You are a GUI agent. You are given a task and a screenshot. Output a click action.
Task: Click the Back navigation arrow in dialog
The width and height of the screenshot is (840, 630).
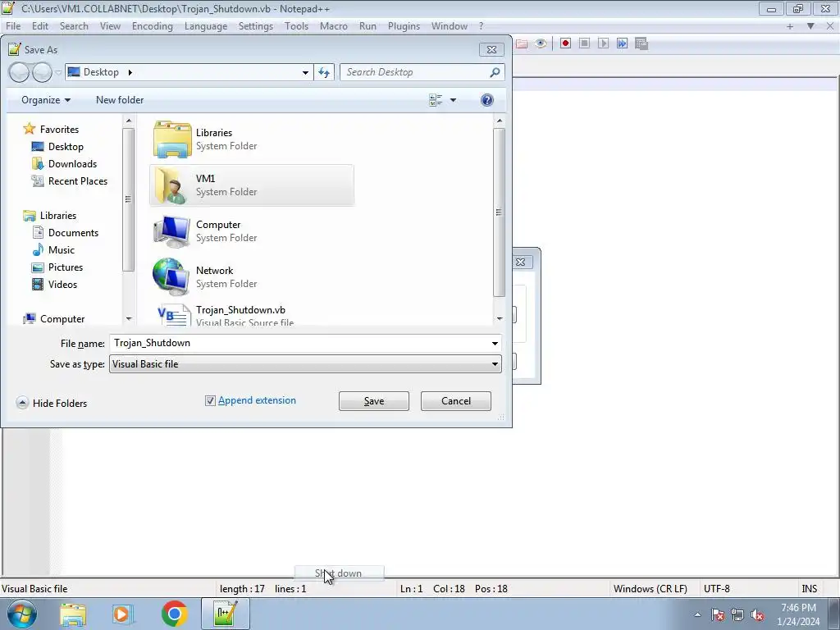(20, 72)
